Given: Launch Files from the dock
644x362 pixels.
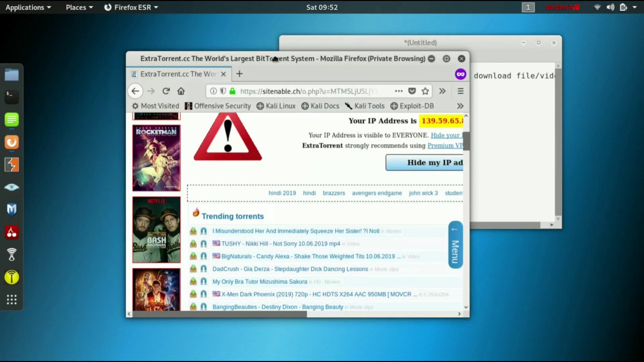Looking at the screenshot, I should click(12, 75).
